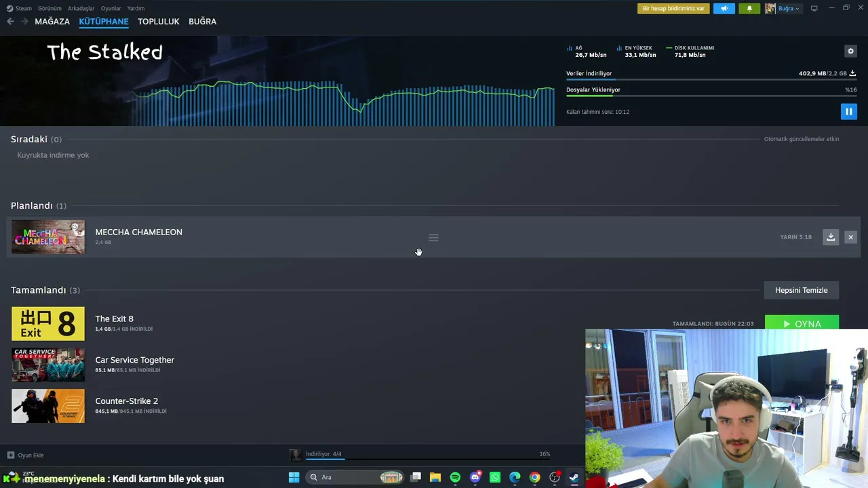Open Google Chrome from the taskbar
868x488 pixels.
coord(535,477)
